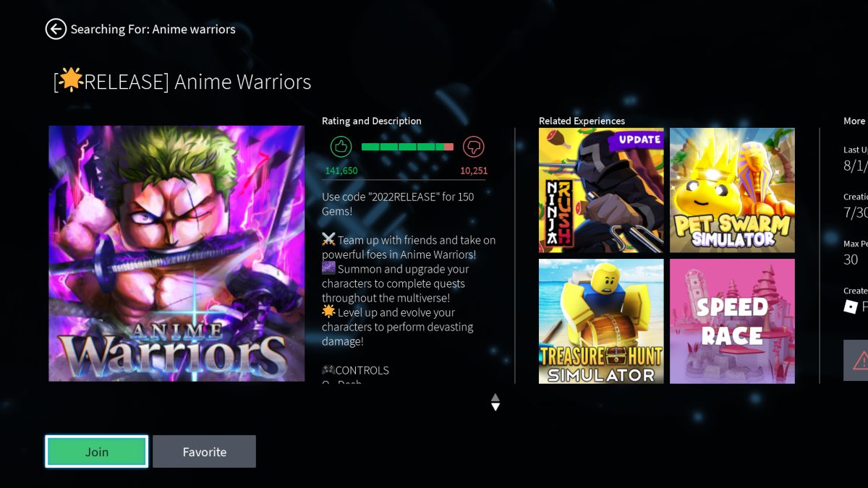Viewport: 868px width, 488px height.
Task: Open Pet Swarm Simulator thumbnail
Action: tap(732, 191)
